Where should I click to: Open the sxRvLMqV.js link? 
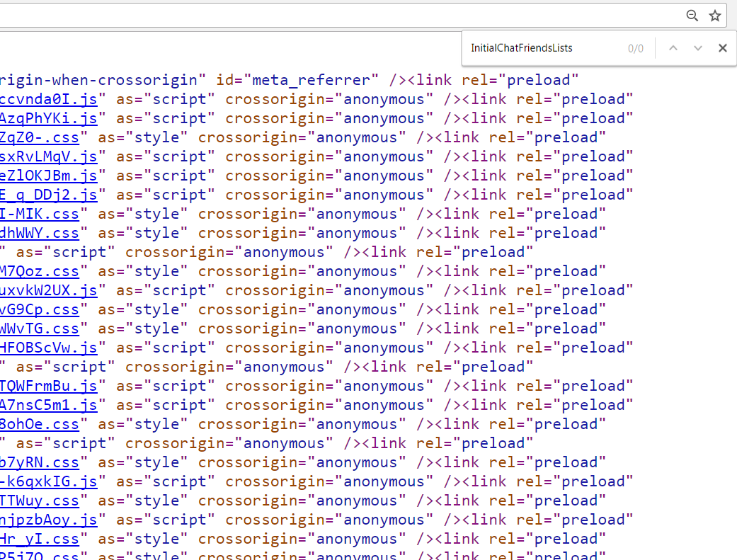(48, 156)
